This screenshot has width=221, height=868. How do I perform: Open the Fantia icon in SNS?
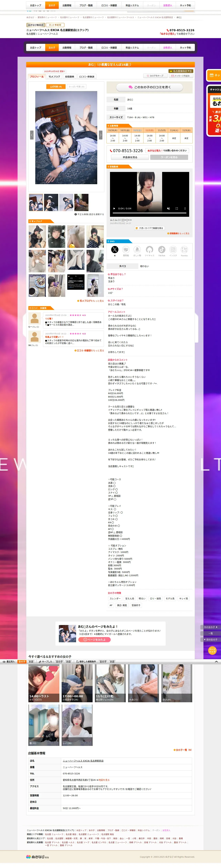pyautogui.click(x=184, y=249)
